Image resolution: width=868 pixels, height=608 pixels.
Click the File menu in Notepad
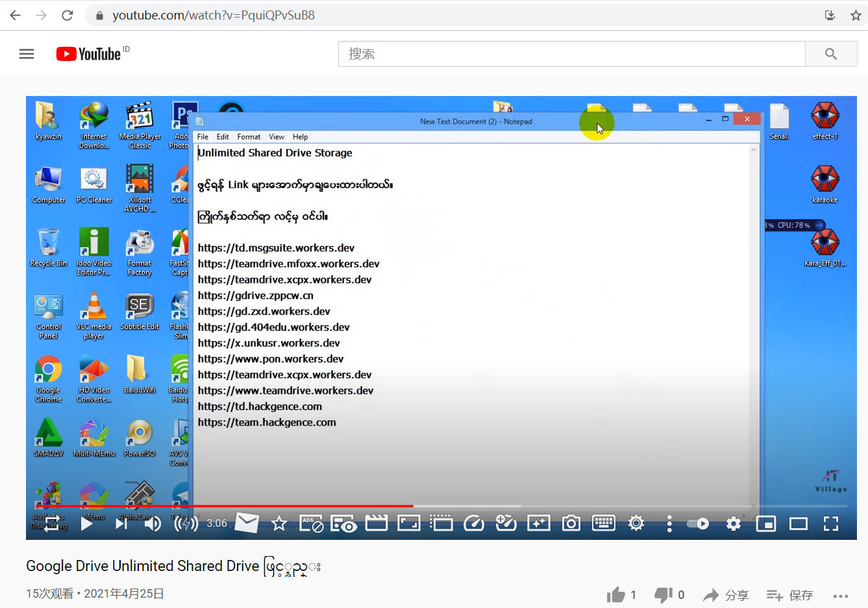coord(203,137)
